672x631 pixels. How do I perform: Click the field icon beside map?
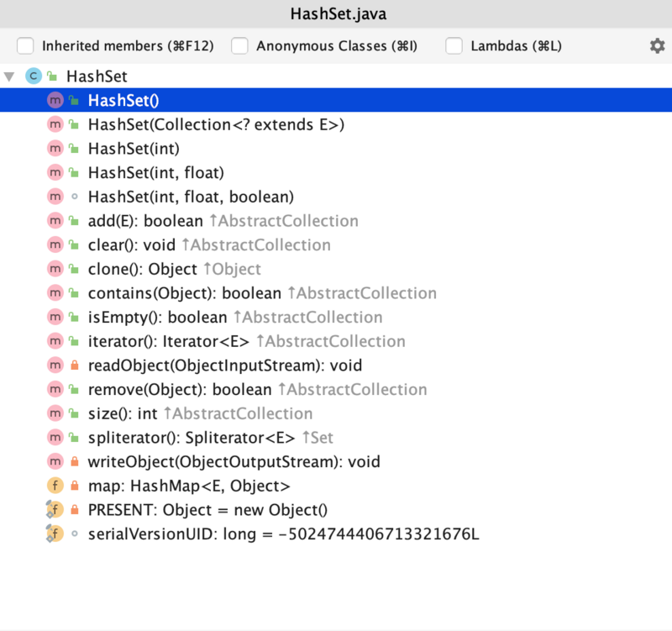tap(55, 486)
